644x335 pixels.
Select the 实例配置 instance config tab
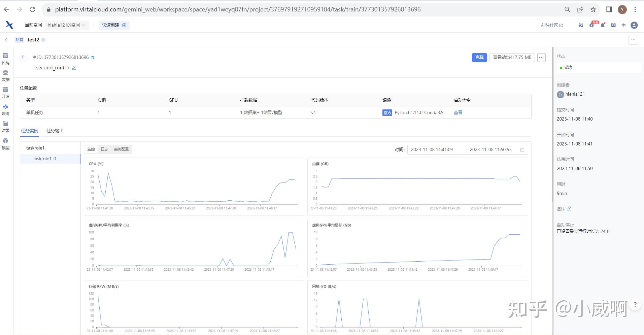[121, 149]
